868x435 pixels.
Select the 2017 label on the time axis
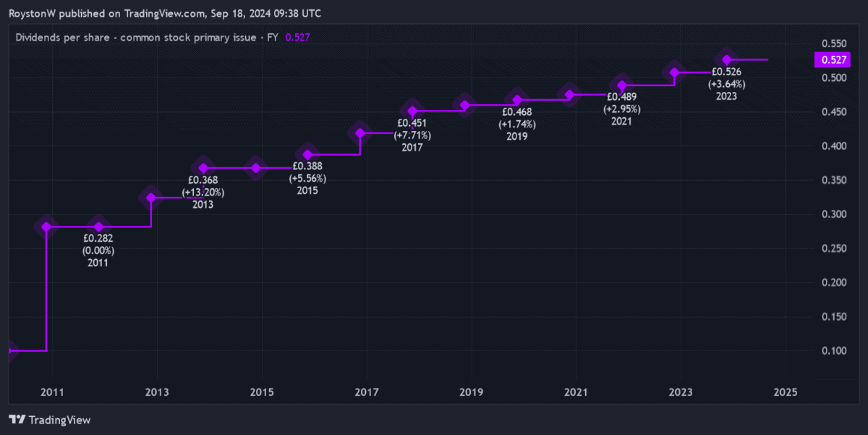click(x=367, y=392)
